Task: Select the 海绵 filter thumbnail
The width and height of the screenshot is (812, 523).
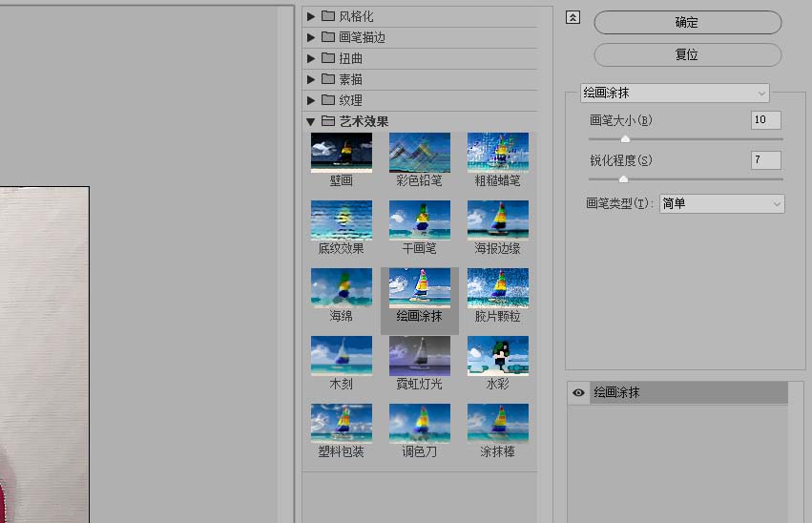Action: tap(342, 288)
